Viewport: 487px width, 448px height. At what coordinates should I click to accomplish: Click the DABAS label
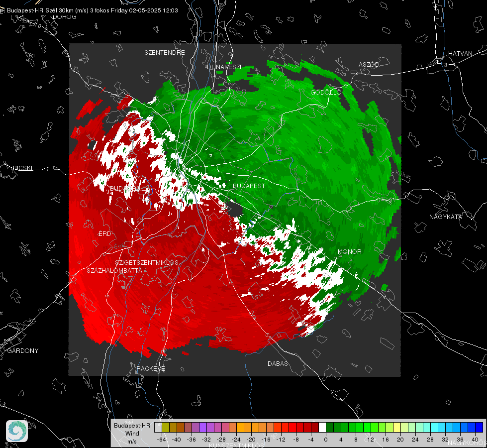(278, 363)
